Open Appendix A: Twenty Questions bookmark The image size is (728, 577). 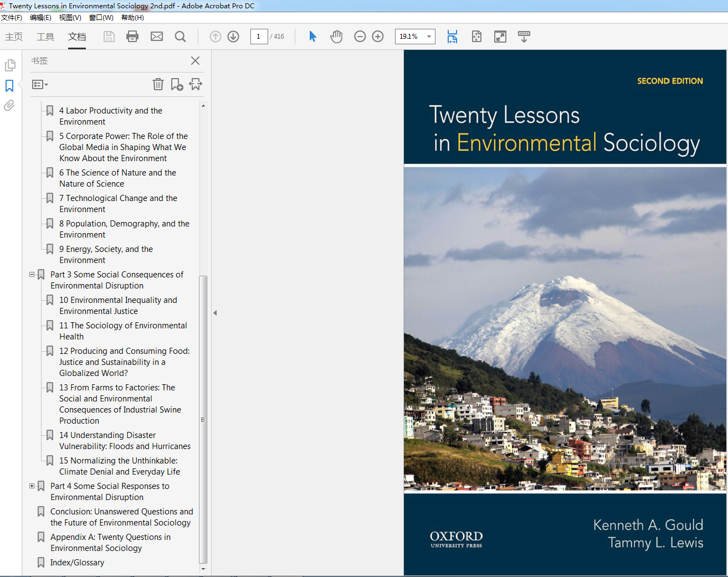[110, 543]
